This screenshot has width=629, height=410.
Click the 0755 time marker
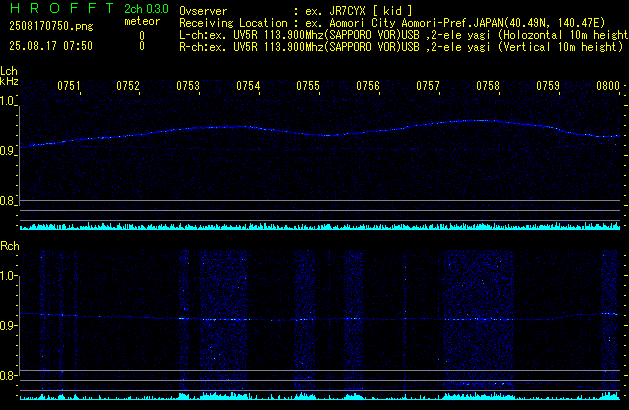pos(308,86)
